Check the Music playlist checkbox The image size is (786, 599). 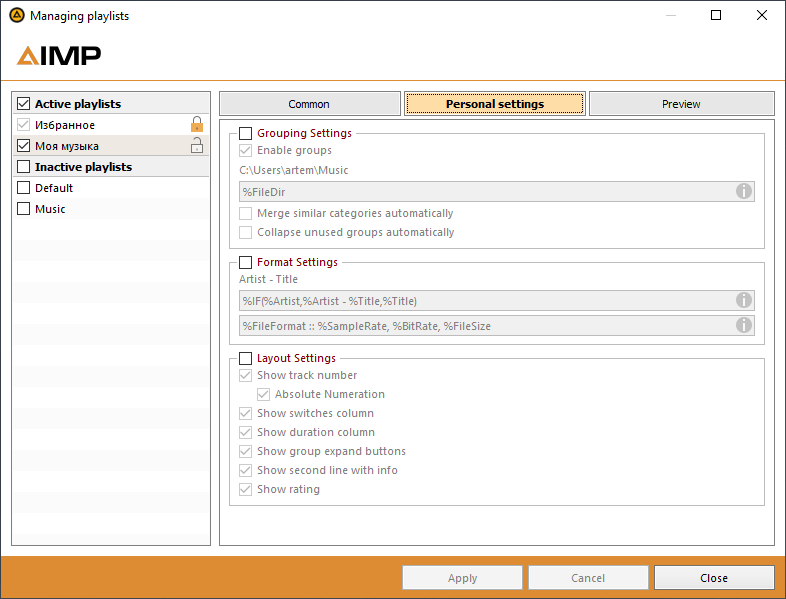(x=24, y=209)
